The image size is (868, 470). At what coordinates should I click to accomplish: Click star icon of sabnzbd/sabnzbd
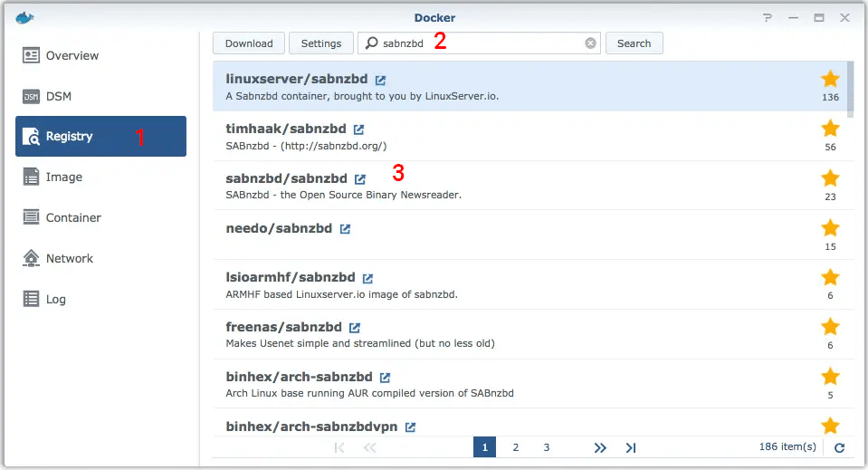tap(830, 178)
